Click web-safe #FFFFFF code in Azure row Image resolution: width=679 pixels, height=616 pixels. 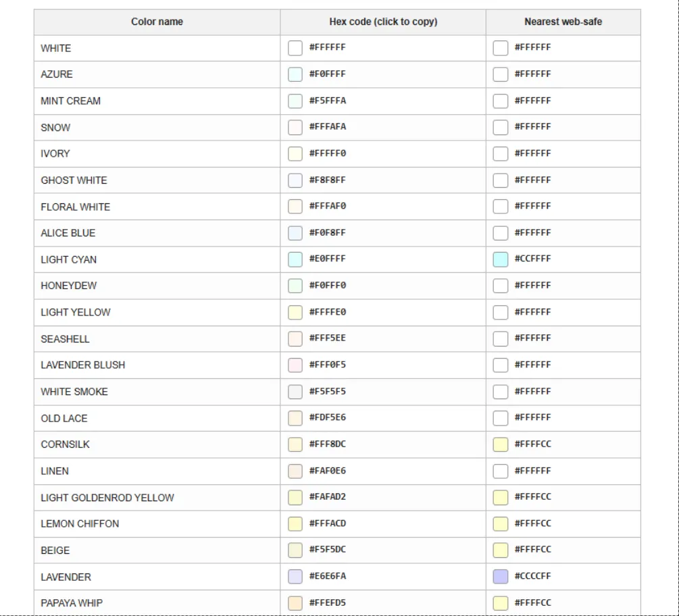point(532,74)
